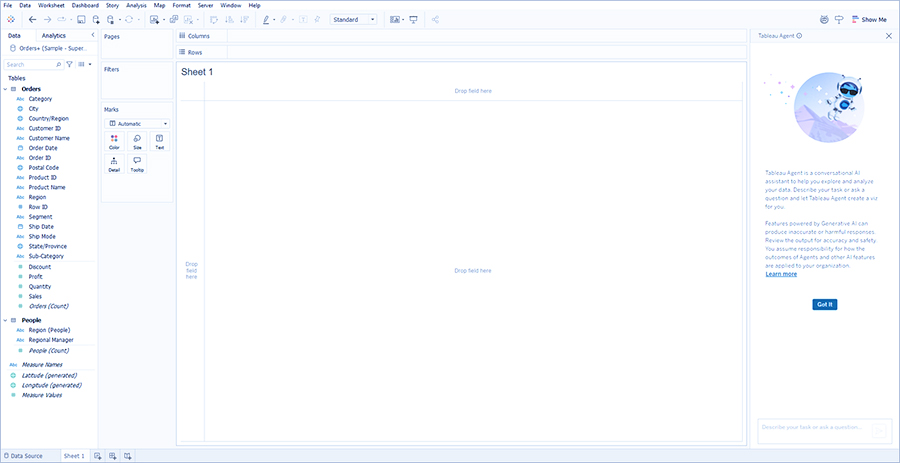Toggle the Show Mark Labels icon
900x463 pixels.
point(302,20)
